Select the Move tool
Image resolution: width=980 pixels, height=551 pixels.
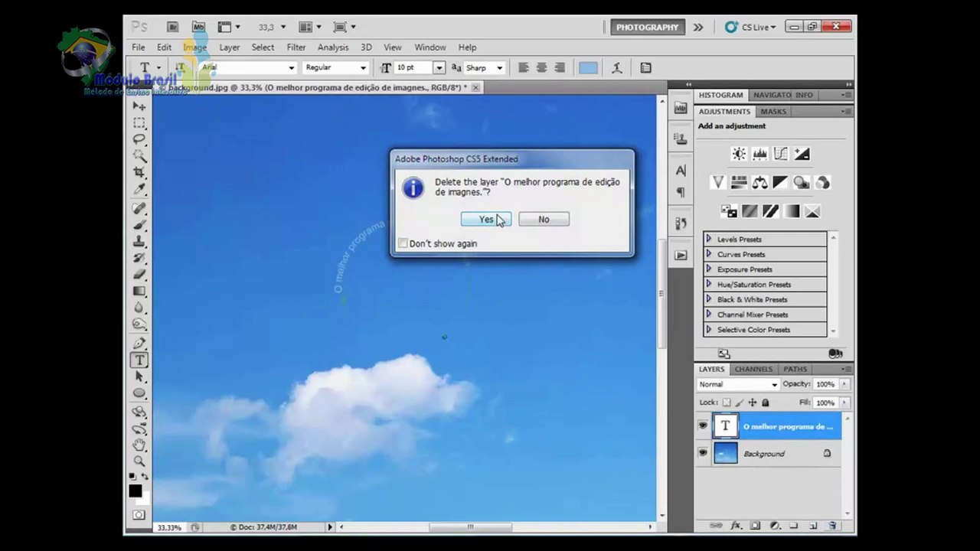[x=139, y=106]
